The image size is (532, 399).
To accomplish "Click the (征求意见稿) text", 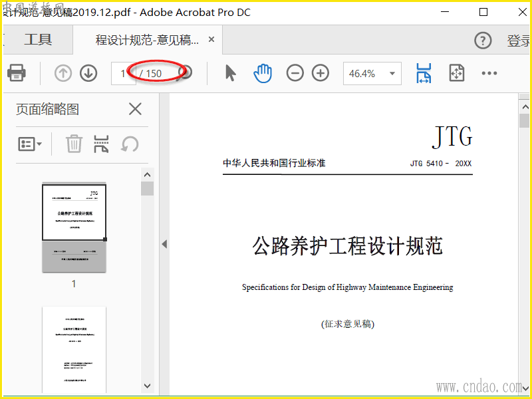I will point(347,324).
